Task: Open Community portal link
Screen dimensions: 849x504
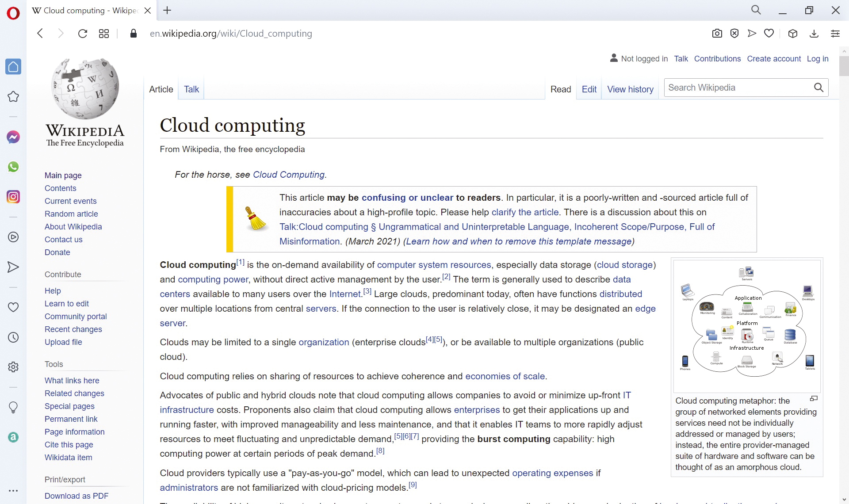Action: tap(76, 317)
